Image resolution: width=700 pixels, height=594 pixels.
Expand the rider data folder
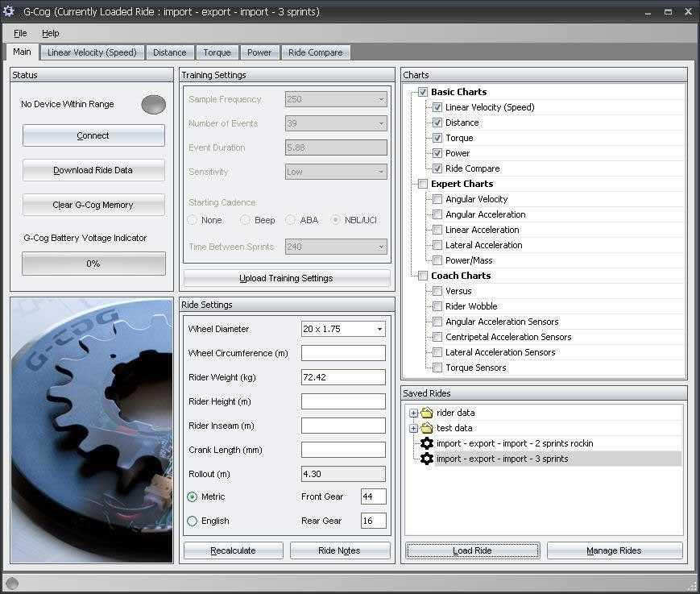[x=413, y=413]
